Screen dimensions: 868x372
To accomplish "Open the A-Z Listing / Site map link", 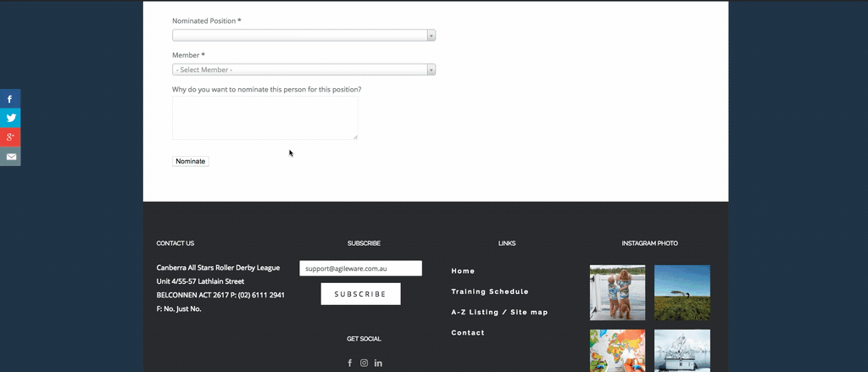I will [x=499, y=312].
